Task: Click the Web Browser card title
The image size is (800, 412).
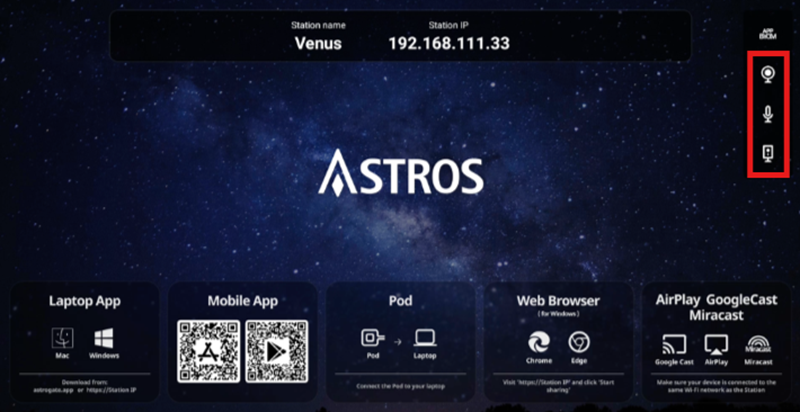Action: (558, 300)
